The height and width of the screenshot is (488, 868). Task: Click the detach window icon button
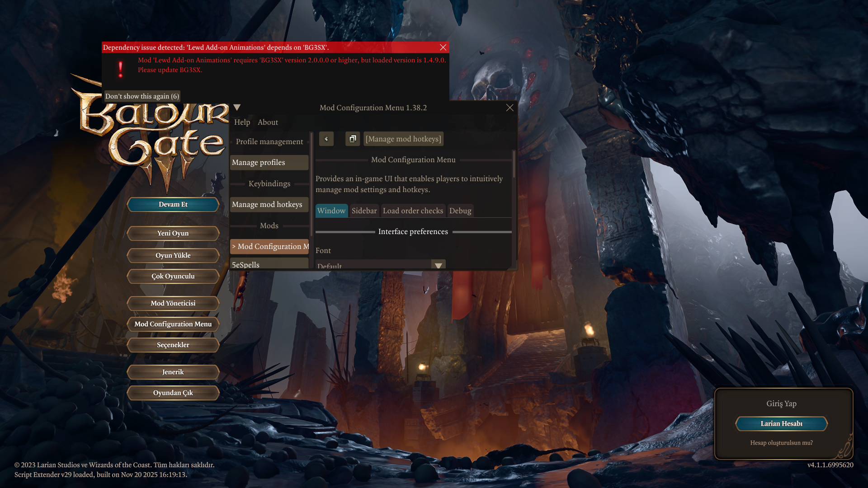353,139
